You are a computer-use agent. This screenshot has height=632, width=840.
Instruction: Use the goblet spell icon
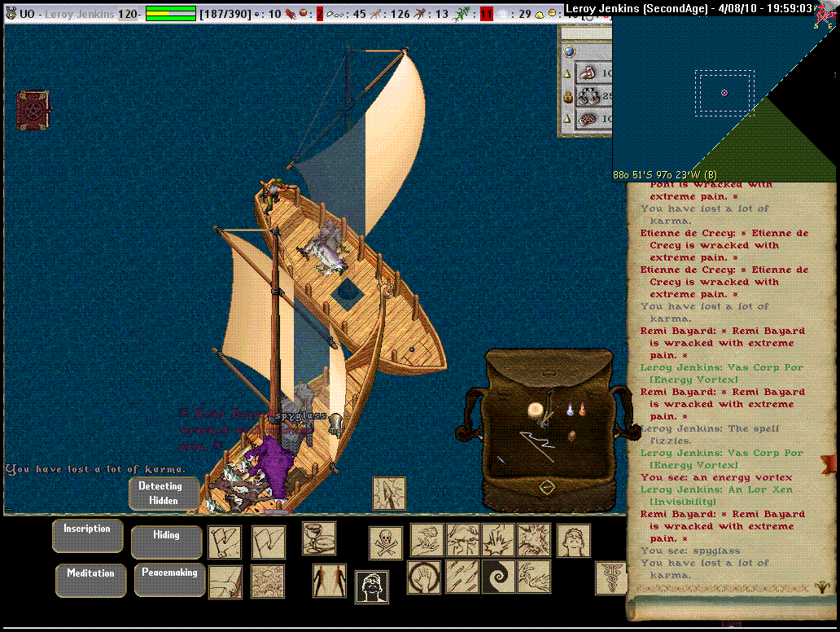tap(319, 538)
